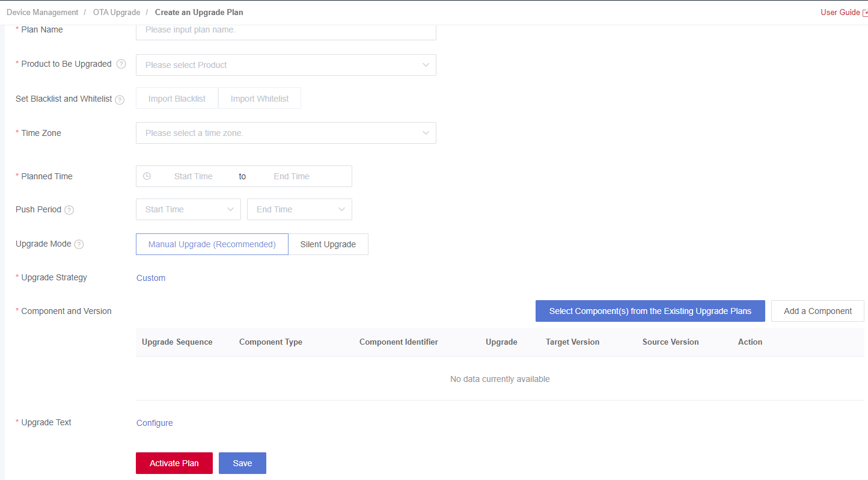
Task: Click clock icon in Planned Time field
Action: coord(147,176)
